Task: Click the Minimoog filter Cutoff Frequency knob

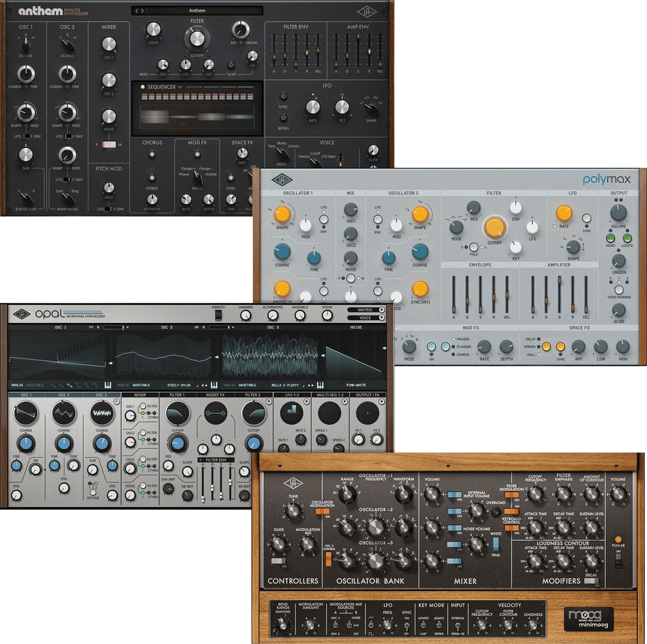Action: point(536,494)
